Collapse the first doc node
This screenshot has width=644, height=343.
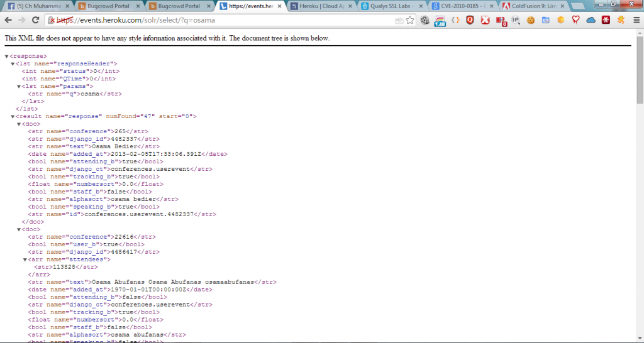(19, 124)
